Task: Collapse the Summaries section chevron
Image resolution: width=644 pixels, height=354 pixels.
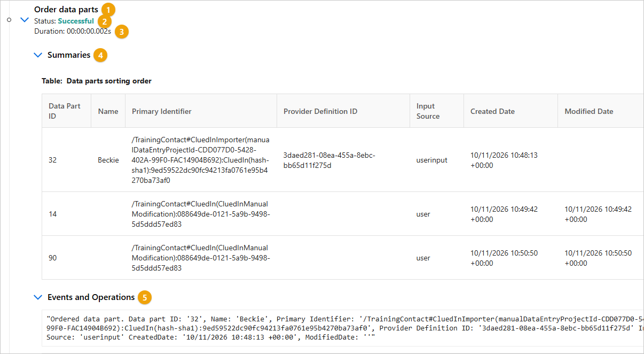Action: pyautogui.click(x=37, y=55)
